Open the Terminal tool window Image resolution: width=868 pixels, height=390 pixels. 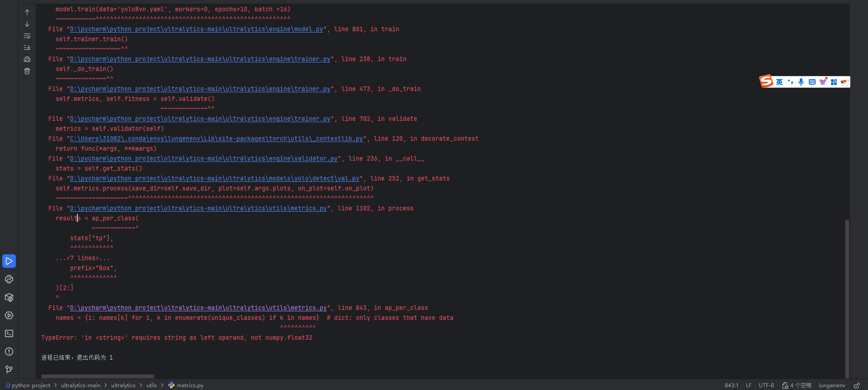point(9,333)
